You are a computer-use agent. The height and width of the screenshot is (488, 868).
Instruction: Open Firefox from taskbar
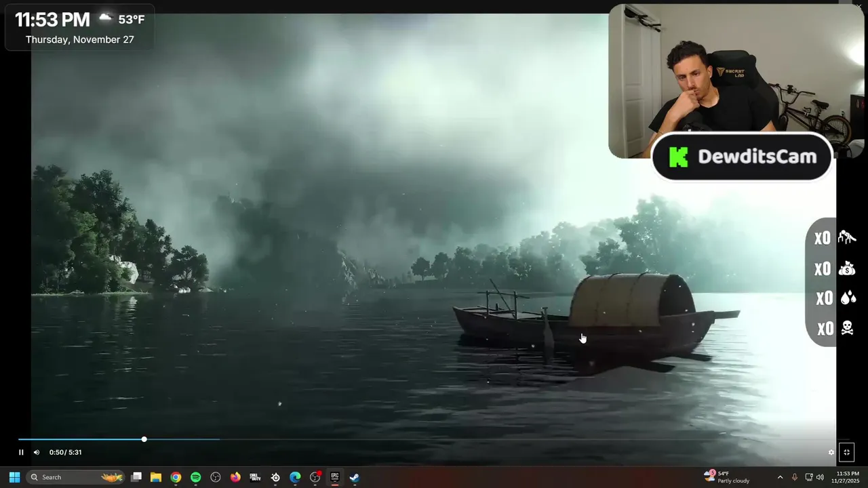coord(235,477)
